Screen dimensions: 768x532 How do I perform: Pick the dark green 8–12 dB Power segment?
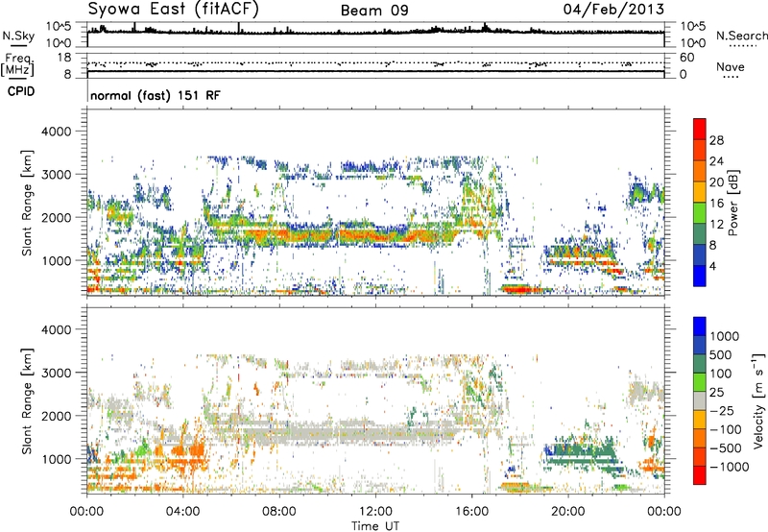[700, 233]
